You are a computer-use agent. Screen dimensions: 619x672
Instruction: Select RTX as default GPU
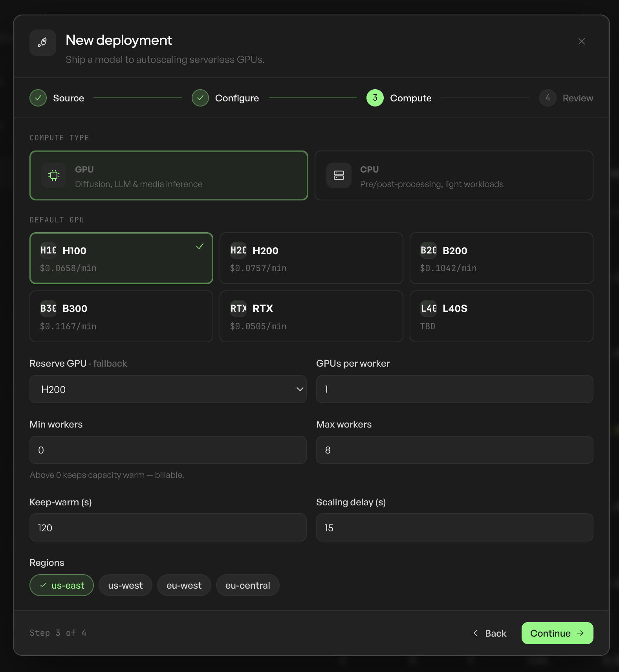311,316
